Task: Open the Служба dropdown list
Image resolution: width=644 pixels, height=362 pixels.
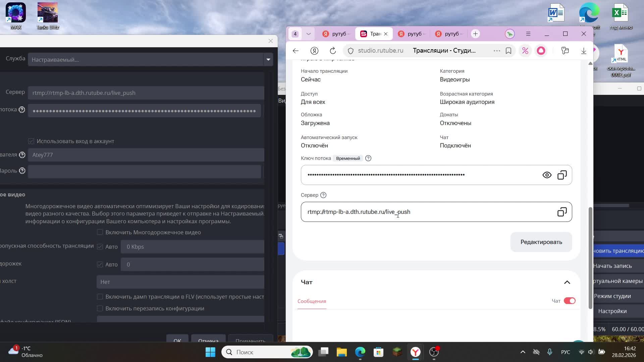Action: [x=268, y=60]
